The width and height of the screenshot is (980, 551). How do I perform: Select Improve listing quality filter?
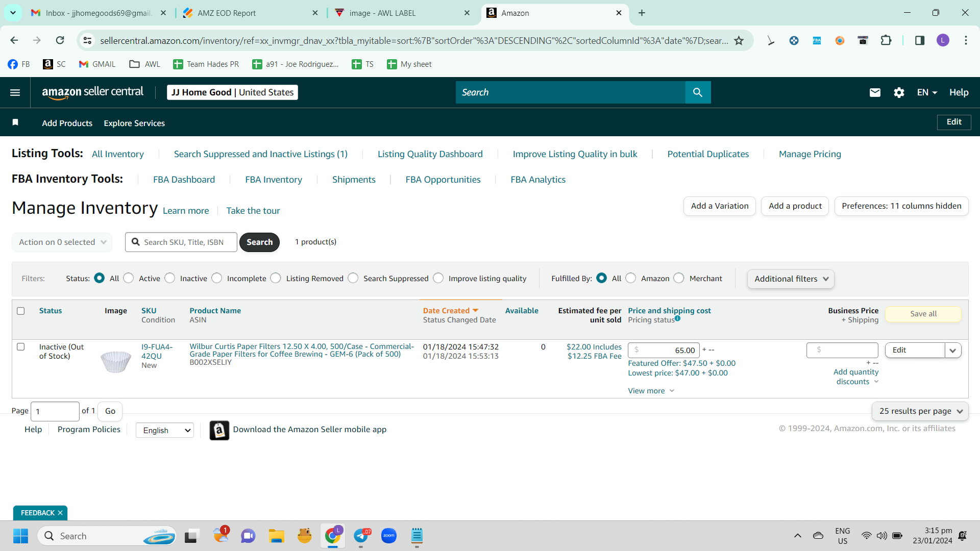pos(438,278)
